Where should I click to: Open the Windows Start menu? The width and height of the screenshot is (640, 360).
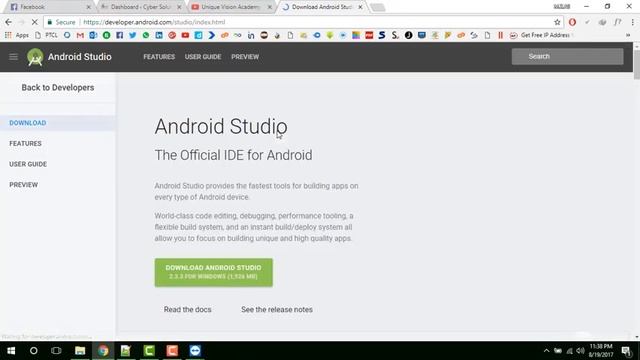tap(11, 351)
